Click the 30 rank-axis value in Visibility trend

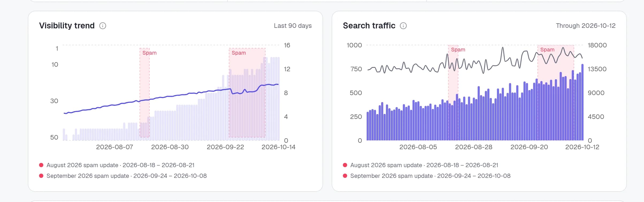(54, 101)
